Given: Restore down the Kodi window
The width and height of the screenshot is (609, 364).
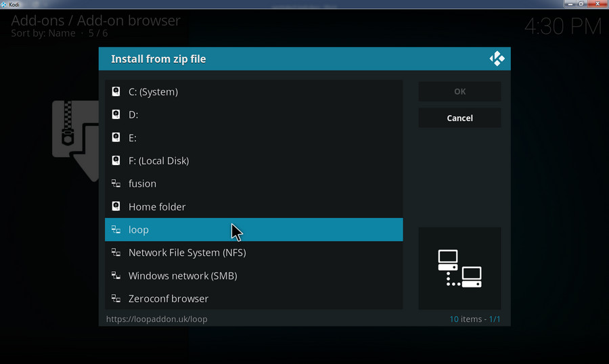Looking at the screenshot, I should (581, 3).
